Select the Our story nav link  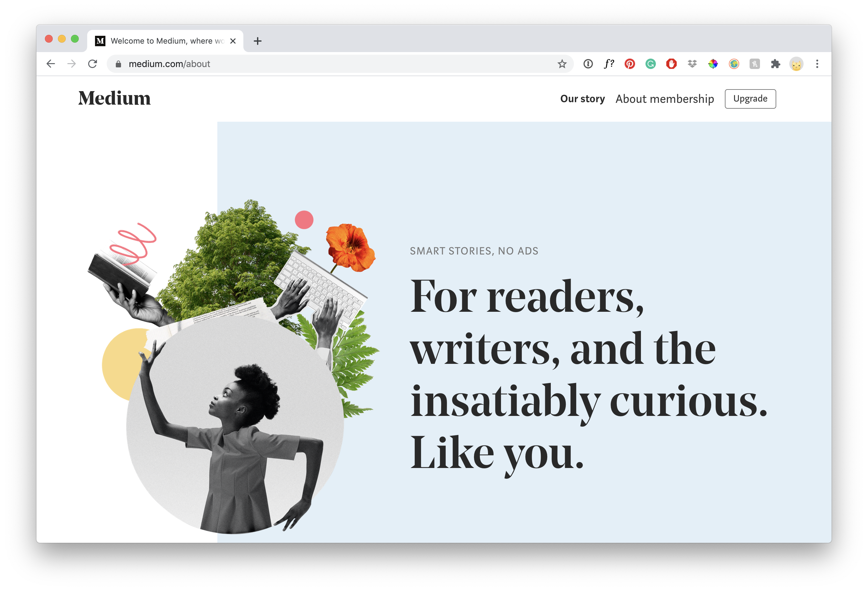click(x=582, y=99)
